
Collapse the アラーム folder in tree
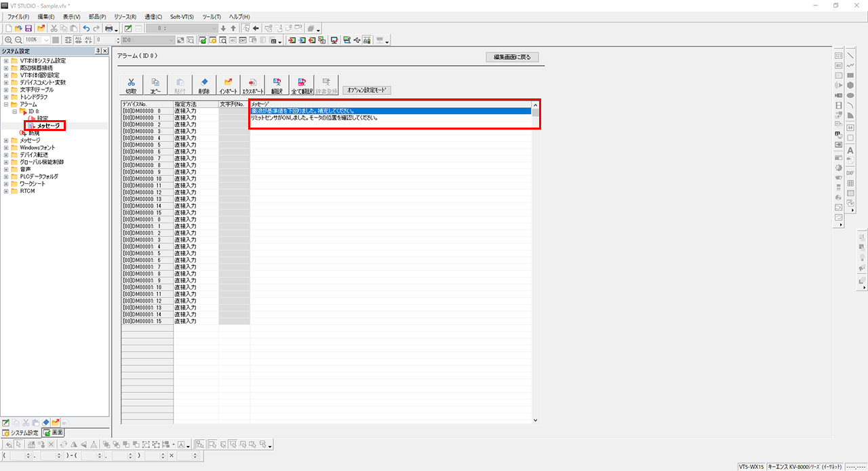tap(6, 105)
